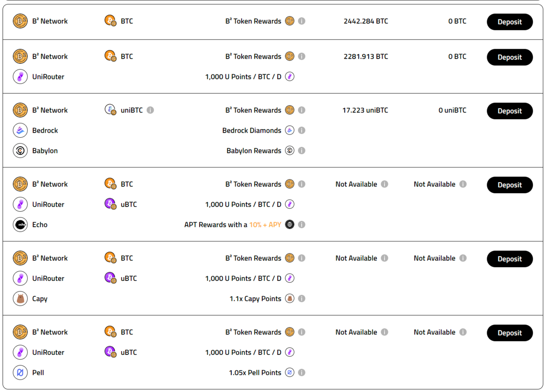Click the Pell Points reward icon

click(x=290, y=372)
